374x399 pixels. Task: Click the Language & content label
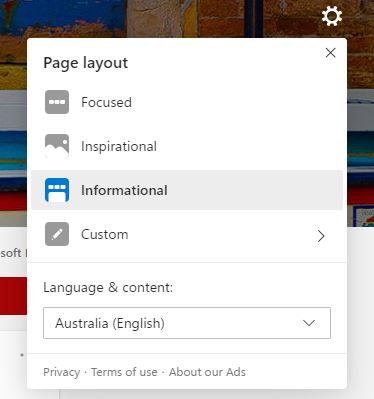click(108, 287)
